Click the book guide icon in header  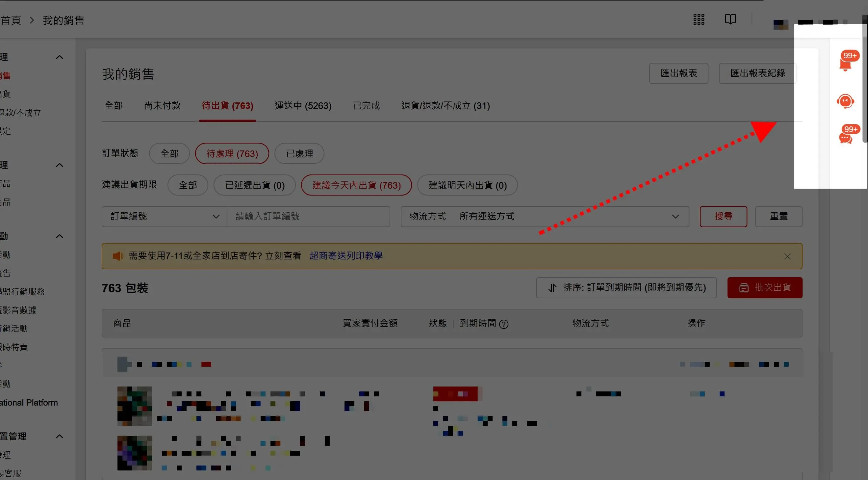(730, 19)
